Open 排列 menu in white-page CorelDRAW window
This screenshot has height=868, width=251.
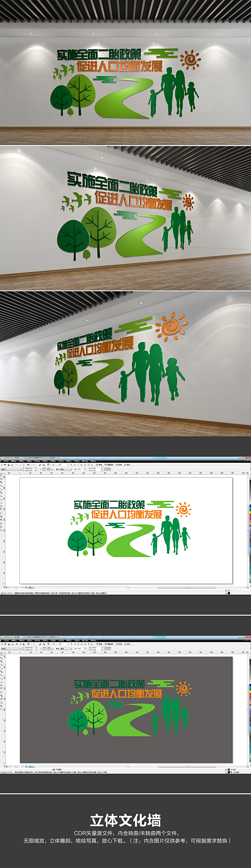coord(37,461)
